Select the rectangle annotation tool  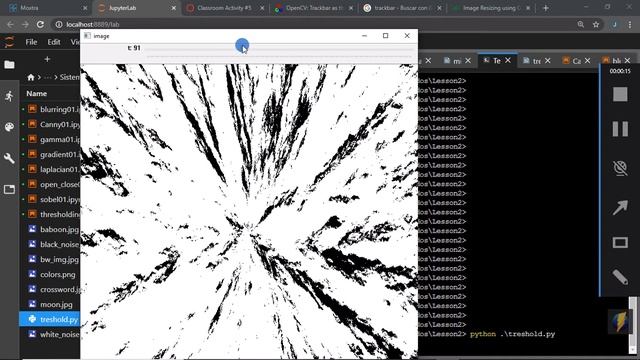620,242
